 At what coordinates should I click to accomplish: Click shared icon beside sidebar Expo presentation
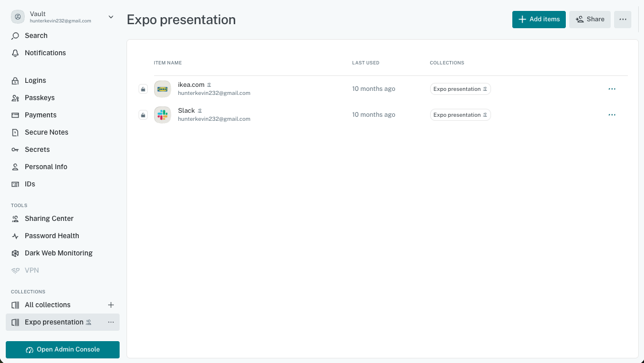point(89,322)
